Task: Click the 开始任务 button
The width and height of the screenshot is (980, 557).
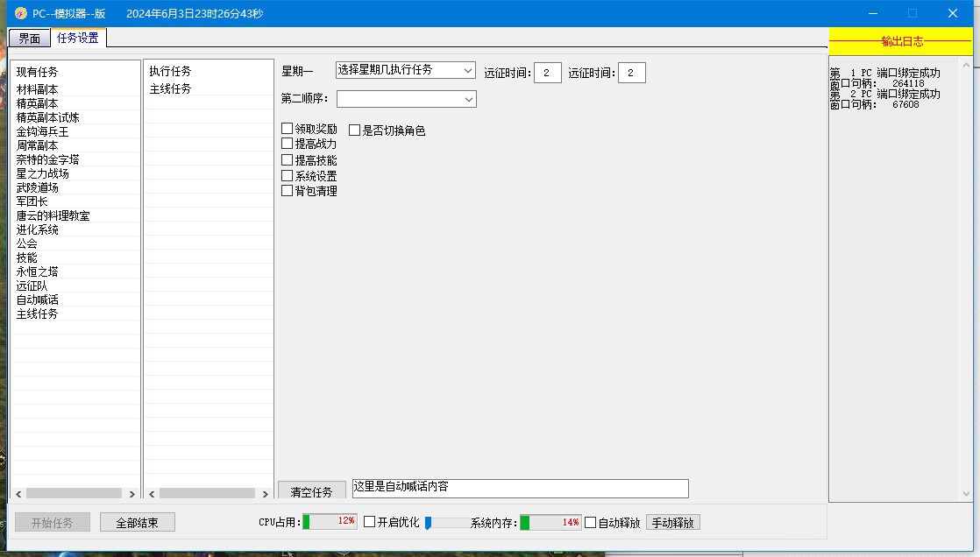Action: (53, 523)
